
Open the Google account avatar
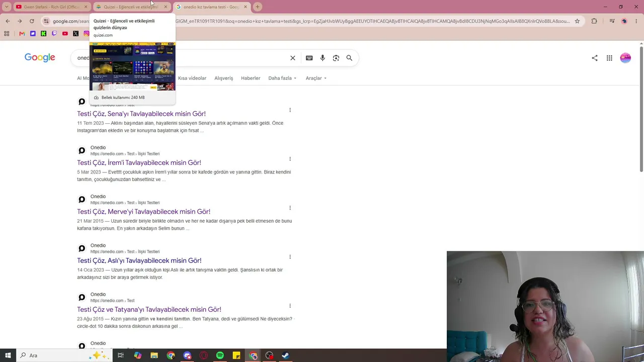click(625, 58)
